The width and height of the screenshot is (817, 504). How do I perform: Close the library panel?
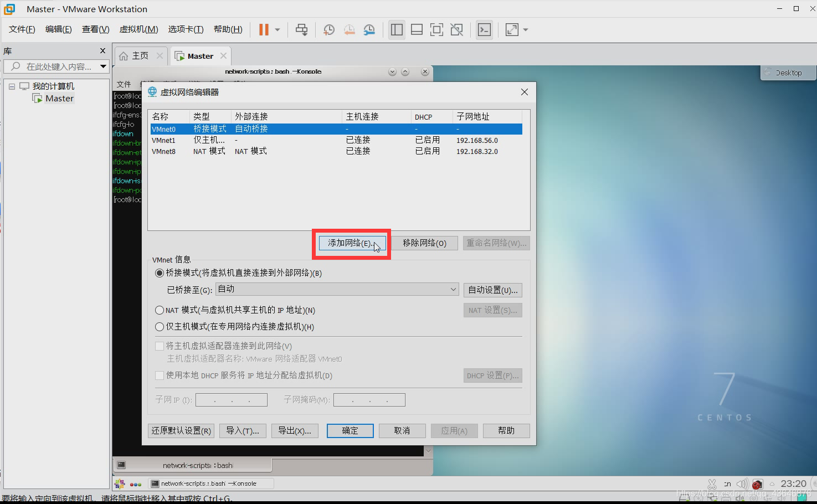pyautogui.click(x=102, y=51)
